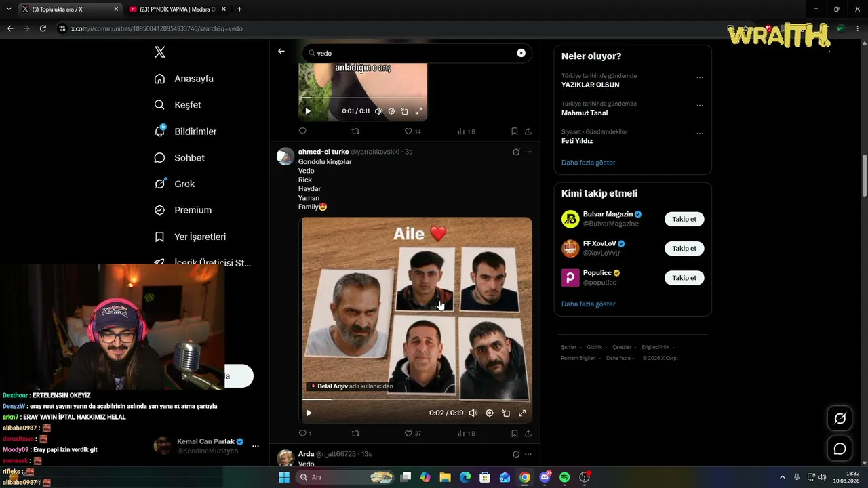Bookmark the ahmed-el turko post
This screenshot has height=488, width=868.
point(515,433)
